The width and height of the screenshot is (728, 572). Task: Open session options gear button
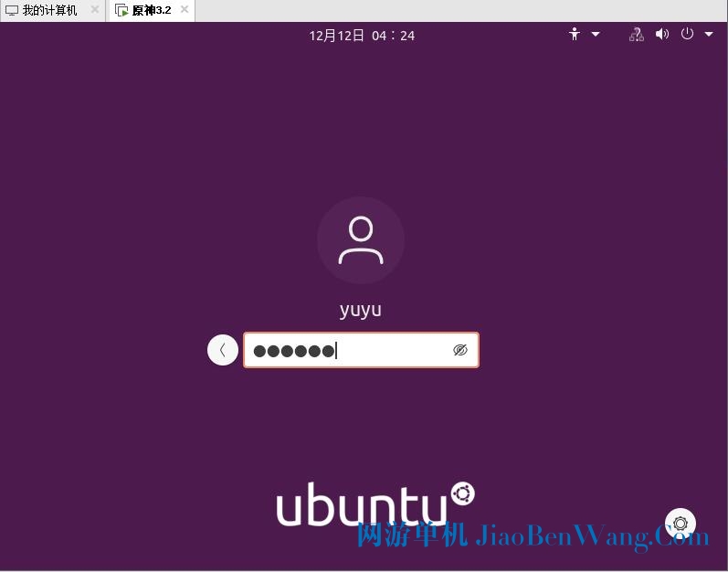[681, 524]
